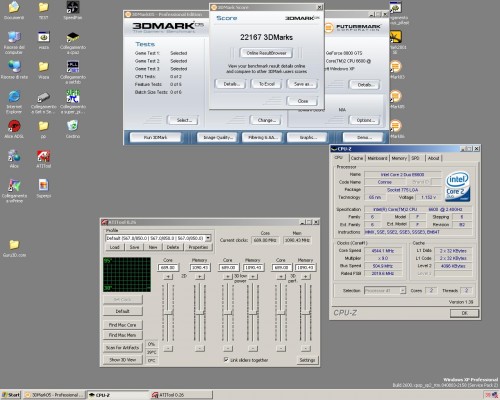Open the ATITool desktop icon
Viewport: 500px width, 400px height.
(43, 159)
